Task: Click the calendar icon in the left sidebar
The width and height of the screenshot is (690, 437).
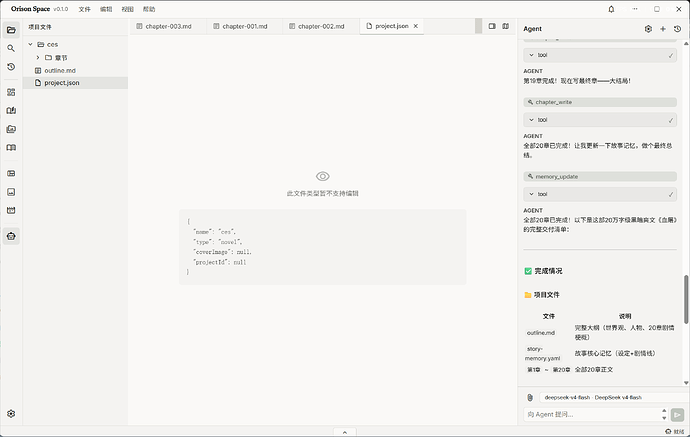Action: tap(11, 210)
